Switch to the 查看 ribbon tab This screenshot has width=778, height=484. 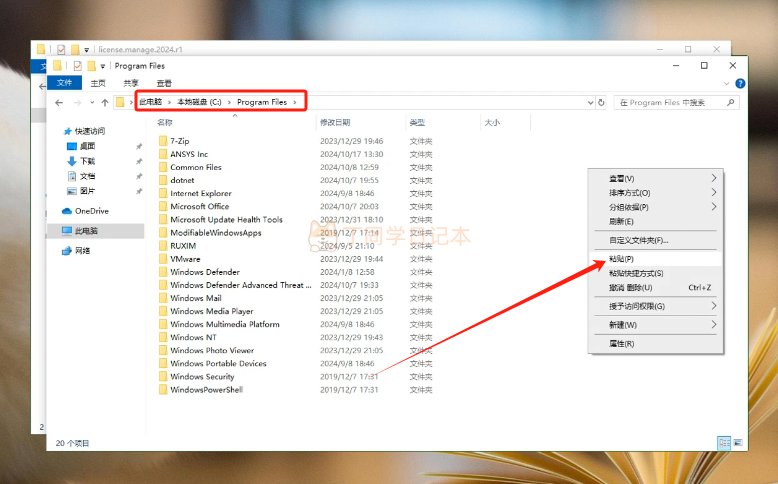(x=164, y=83)
